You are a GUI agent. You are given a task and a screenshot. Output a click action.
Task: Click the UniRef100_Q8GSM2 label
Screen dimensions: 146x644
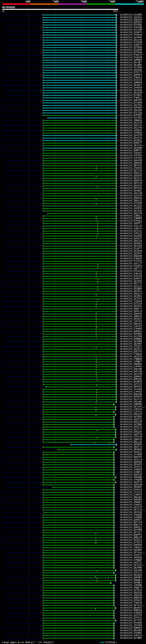131,593
